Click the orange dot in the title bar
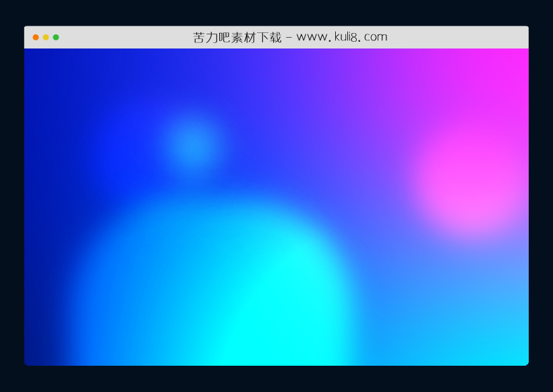 [36, 38]
